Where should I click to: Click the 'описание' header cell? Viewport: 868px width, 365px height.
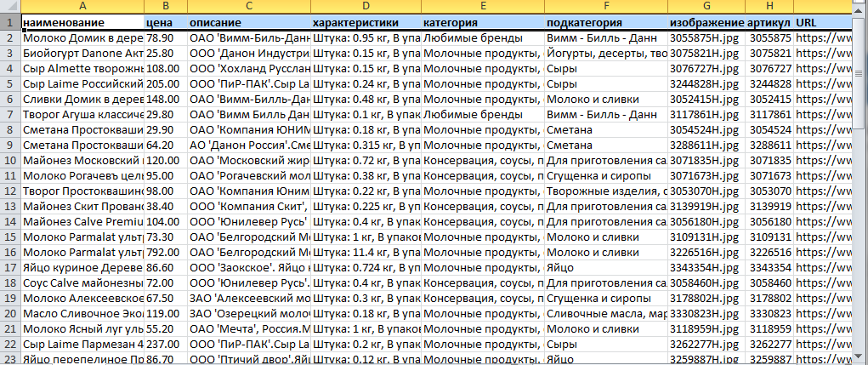point(249,23)
